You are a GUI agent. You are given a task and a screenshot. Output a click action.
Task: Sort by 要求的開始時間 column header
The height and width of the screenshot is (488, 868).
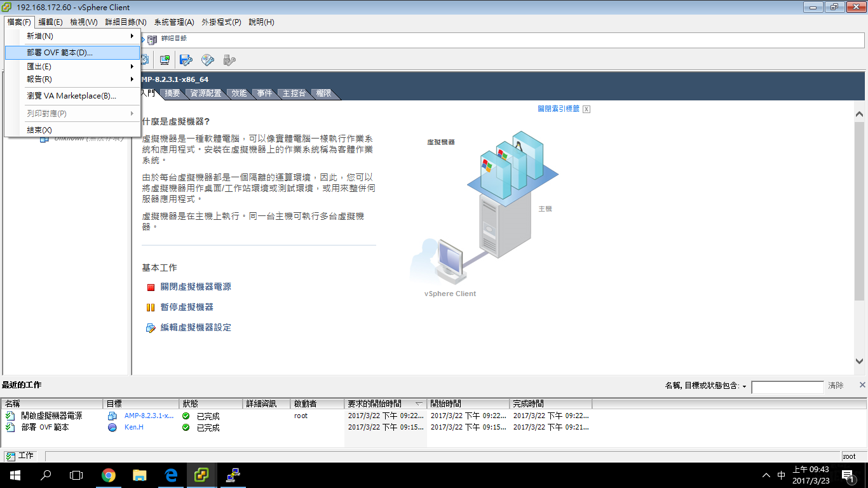pos(386,404)
